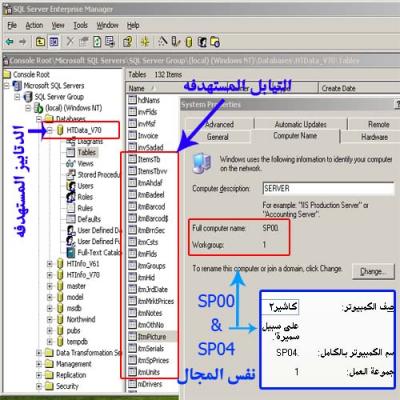400x400 pixels.
Task: Switch to the Hardware tab
Action: 374,137
